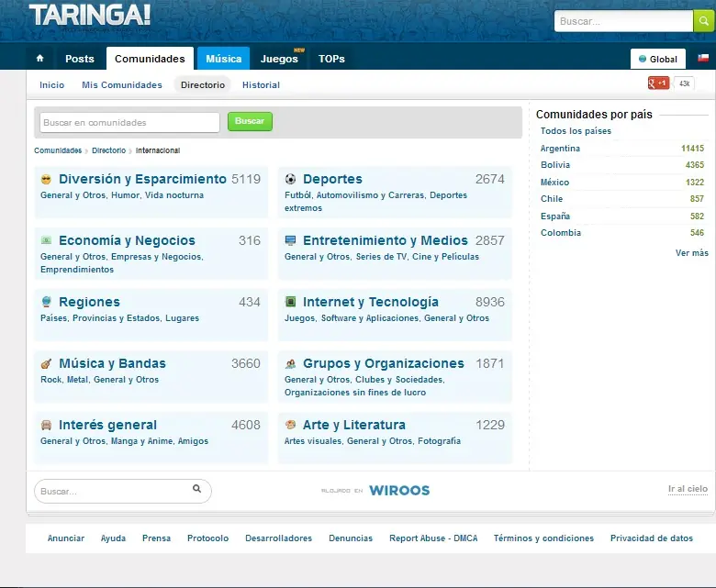Open the Interés general category
This screenshot has width=716, height=588.
coord(107,425)
